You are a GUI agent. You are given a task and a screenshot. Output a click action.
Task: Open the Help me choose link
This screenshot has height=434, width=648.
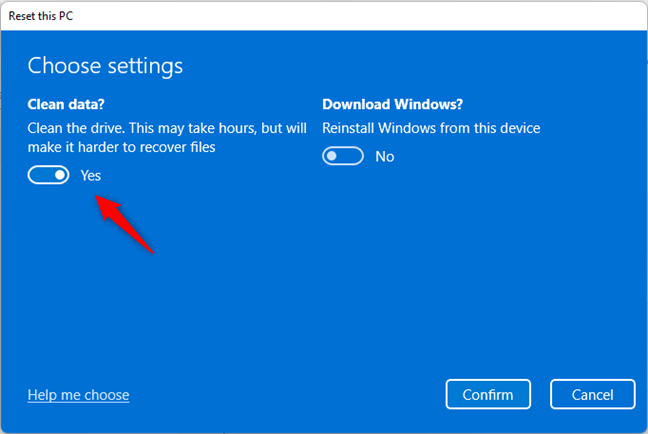click(78, 395)
